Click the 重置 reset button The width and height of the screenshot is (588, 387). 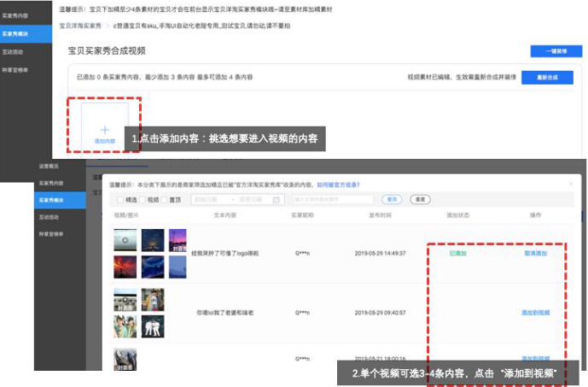click(418, 199)
